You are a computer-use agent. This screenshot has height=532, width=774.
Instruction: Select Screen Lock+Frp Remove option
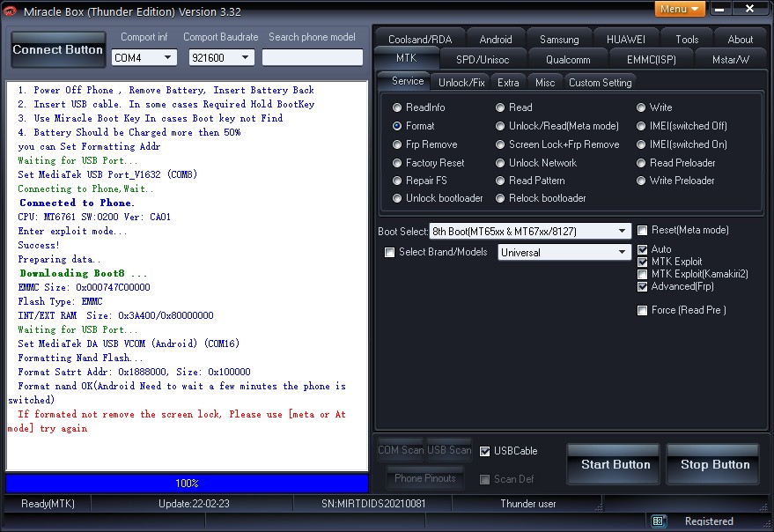(x=557, y=144)
